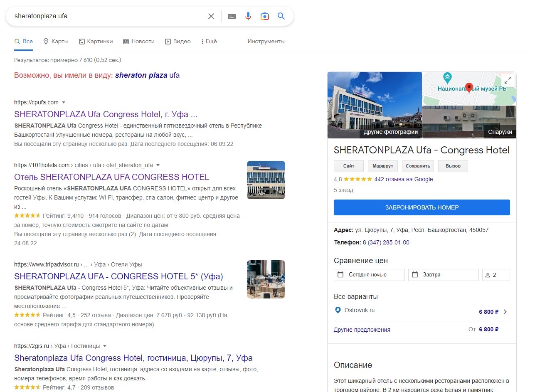Screen dimensions: 535x392
Task: Open the Другие фотографии hotel photo
Action: (x=375, y=105)
